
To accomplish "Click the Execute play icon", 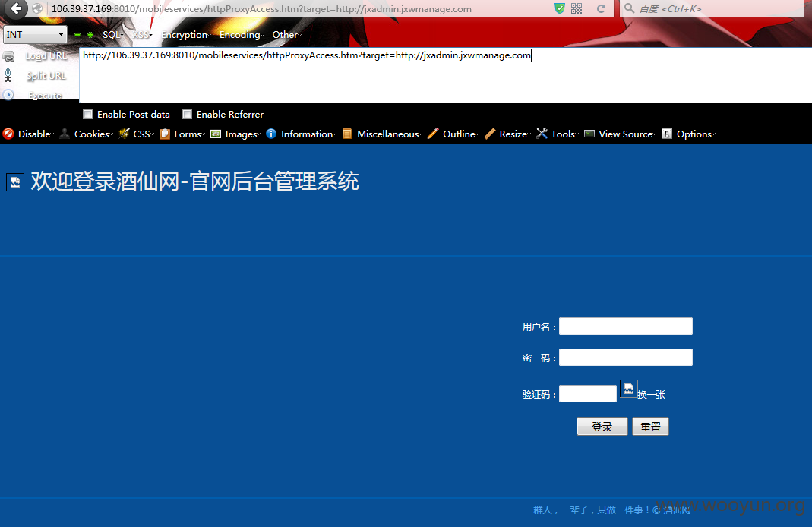I will [8, 95].
